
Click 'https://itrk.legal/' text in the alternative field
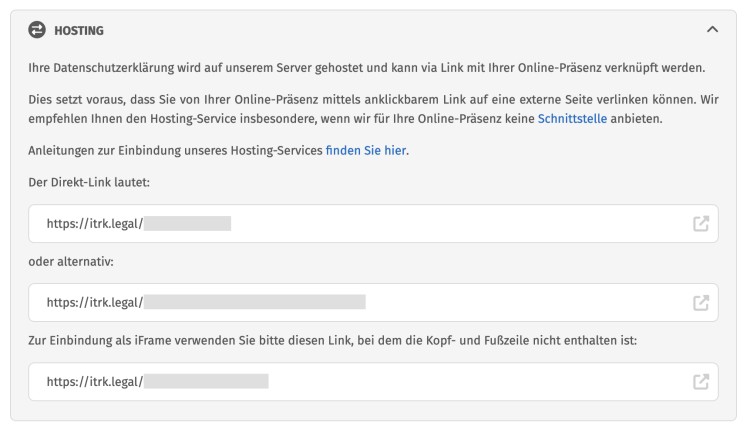coord(94,302)
